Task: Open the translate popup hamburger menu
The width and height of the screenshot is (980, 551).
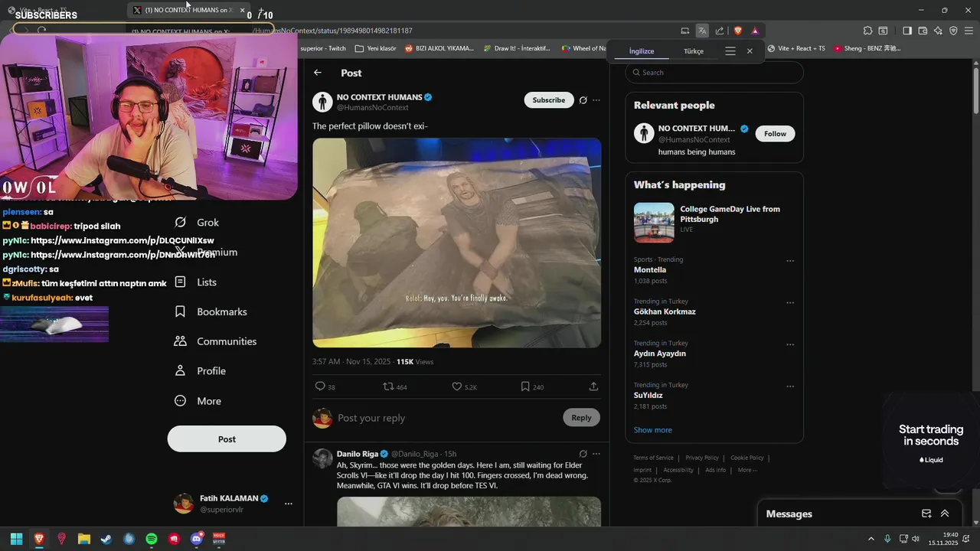Action: click(x=730, y=51)
